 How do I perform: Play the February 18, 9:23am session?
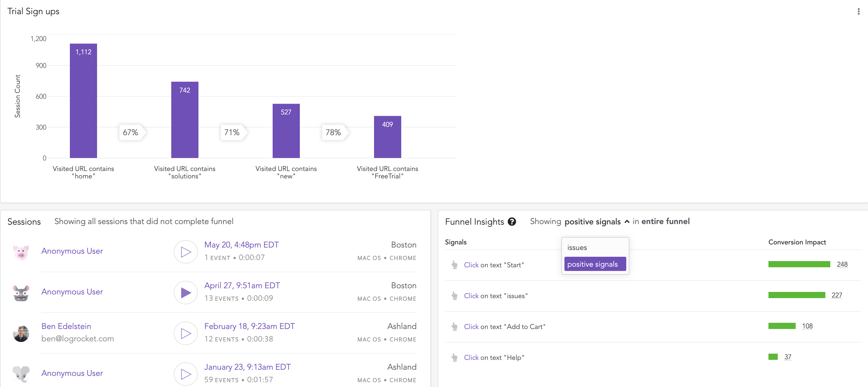point(185,333)
